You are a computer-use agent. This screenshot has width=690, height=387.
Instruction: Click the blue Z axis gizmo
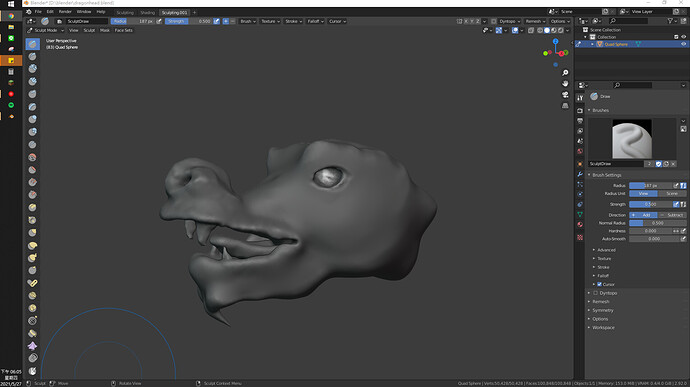(x=555, y=41)
